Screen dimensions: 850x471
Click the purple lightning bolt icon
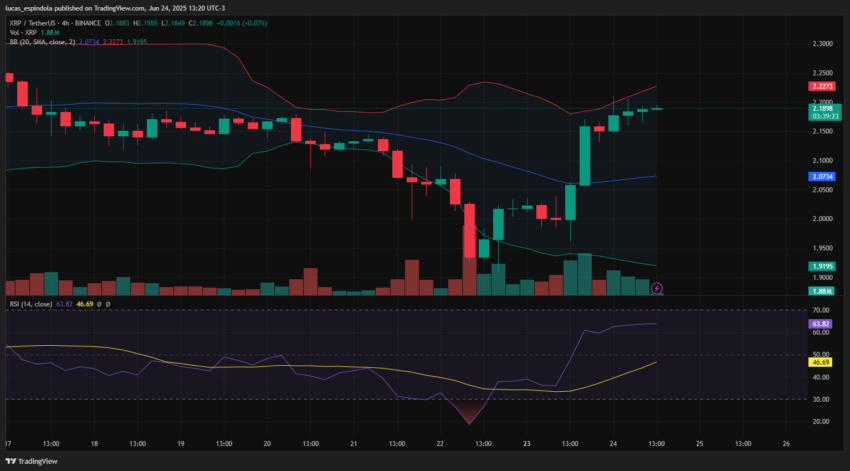click(656, 288)
